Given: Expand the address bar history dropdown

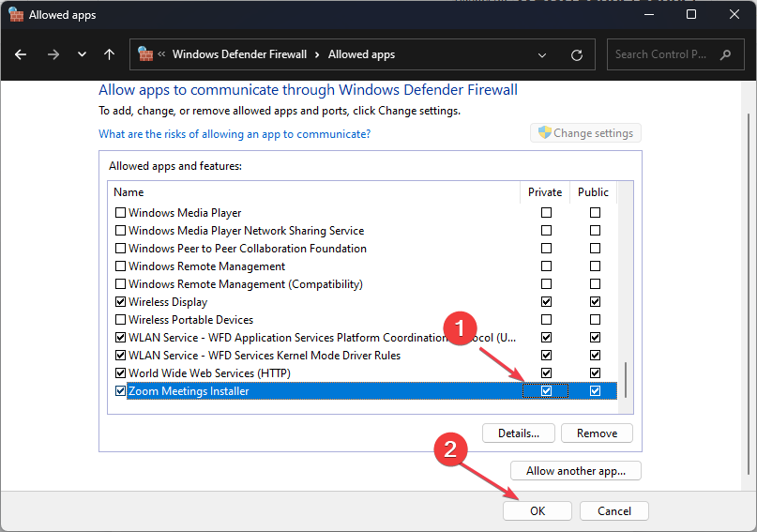Looking at the screenshot, I should click(542, 55).
